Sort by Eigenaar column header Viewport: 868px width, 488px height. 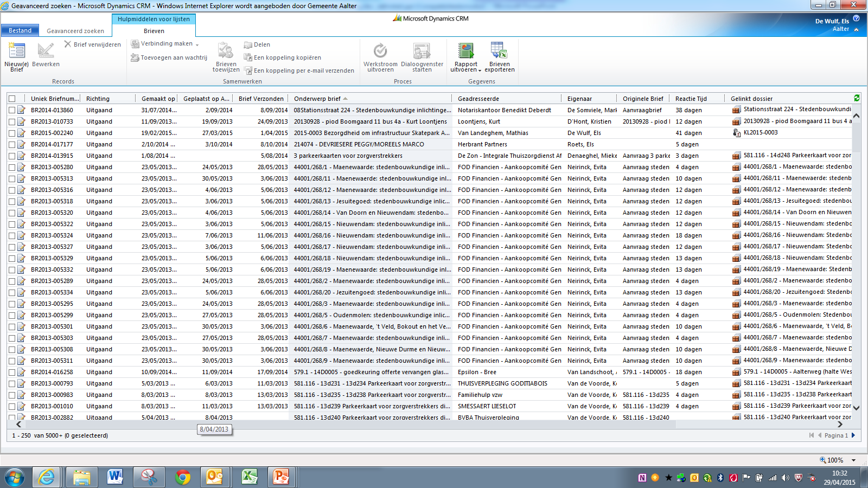tap(580, 99)
